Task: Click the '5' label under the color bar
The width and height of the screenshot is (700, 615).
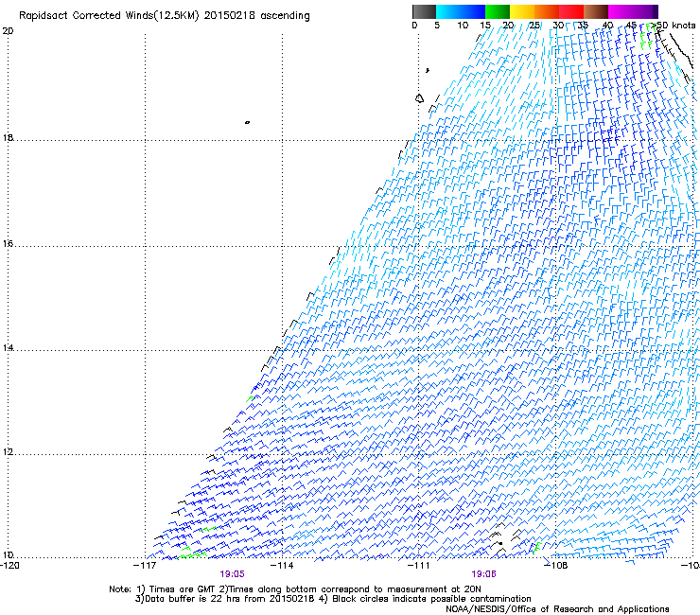Action: tap(437, 26)
